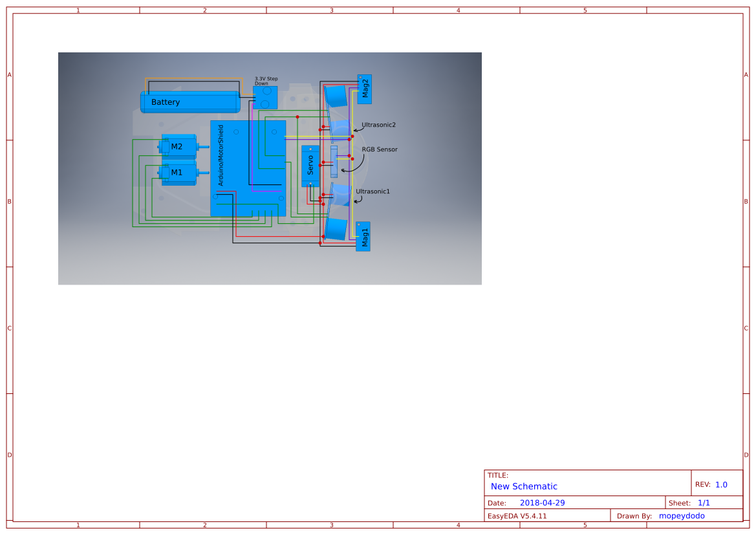Select the date 2018-04-29
The image size is (756, 535).
(543, 502)
